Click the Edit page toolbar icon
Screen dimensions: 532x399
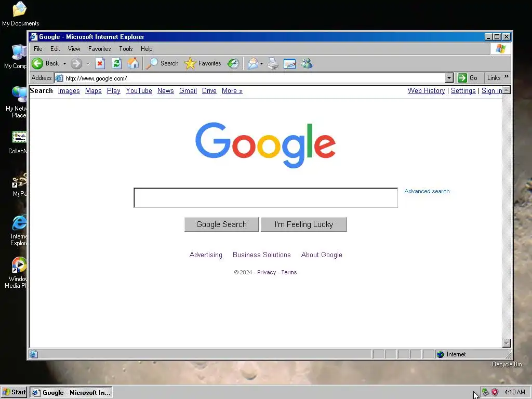point(289,63)
